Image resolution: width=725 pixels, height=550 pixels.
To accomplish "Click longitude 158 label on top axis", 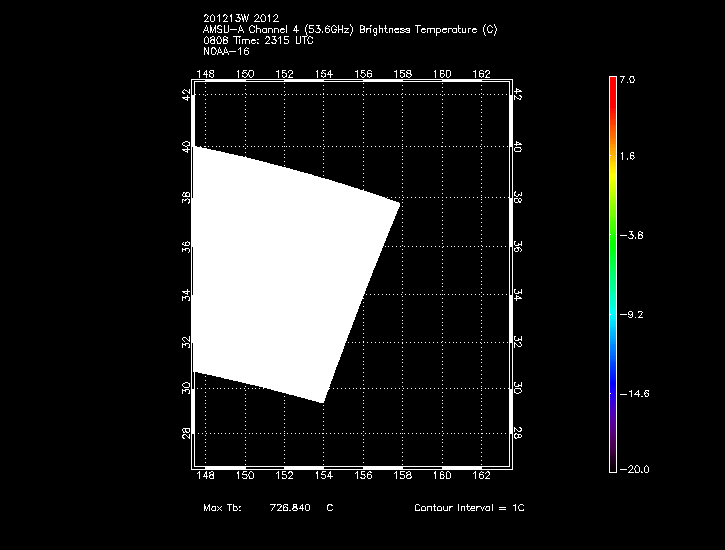I will [x=402, y=73].
